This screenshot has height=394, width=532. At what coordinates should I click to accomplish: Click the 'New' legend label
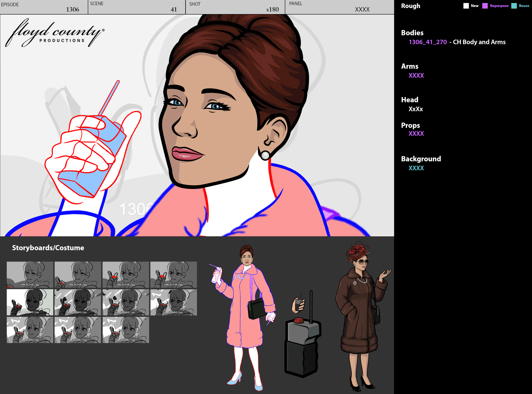click(x=475, y=6)
